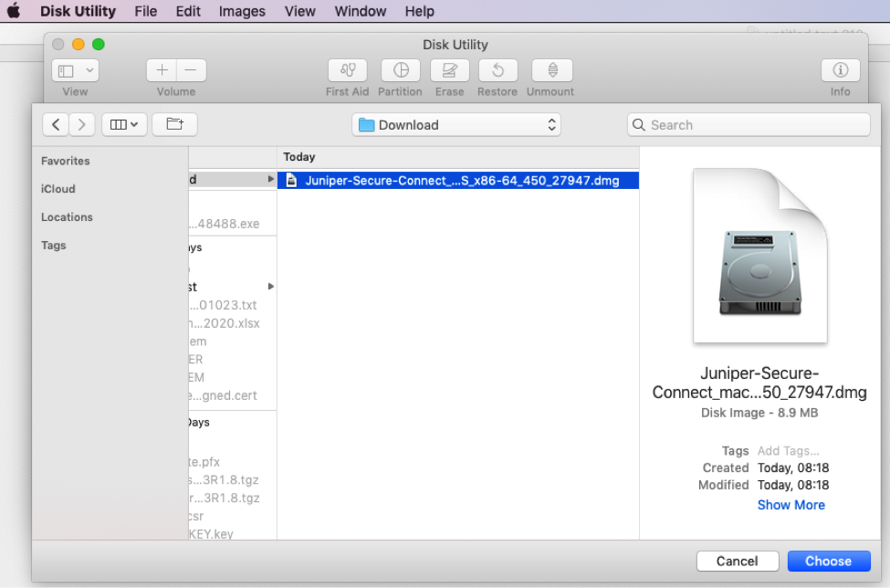Viewport: 890px width, 588px height.
Task: Open the Images menu
Action: pos(242,12)
